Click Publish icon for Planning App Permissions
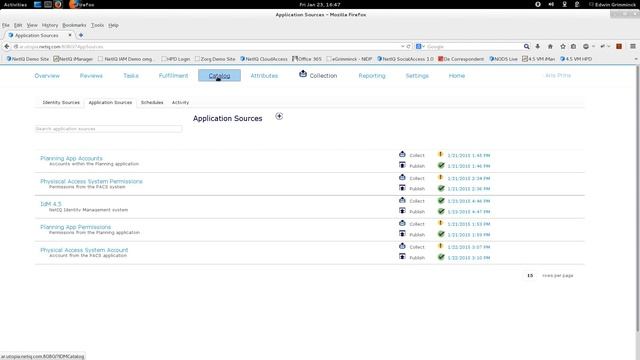 click(x=402, y=233)
